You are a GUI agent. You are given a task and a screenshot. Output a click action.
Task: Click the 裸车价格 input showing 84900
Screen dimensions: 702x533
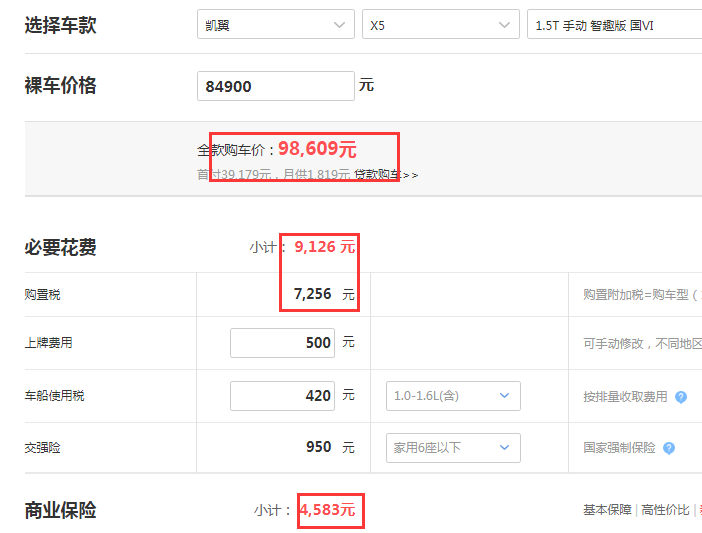click(276, 86)
